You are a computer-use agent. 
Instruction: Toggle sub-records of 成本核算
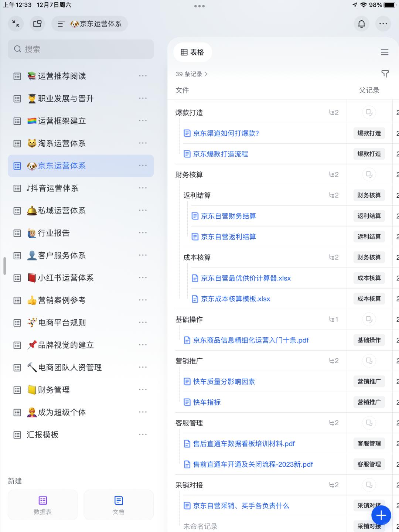334,258
